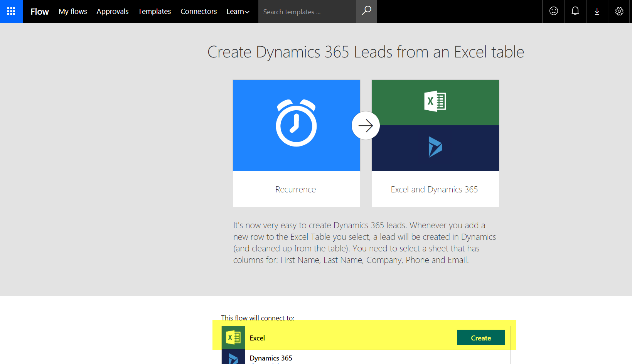
Task: Open the app launcher waffle icon
Action: 11,11
